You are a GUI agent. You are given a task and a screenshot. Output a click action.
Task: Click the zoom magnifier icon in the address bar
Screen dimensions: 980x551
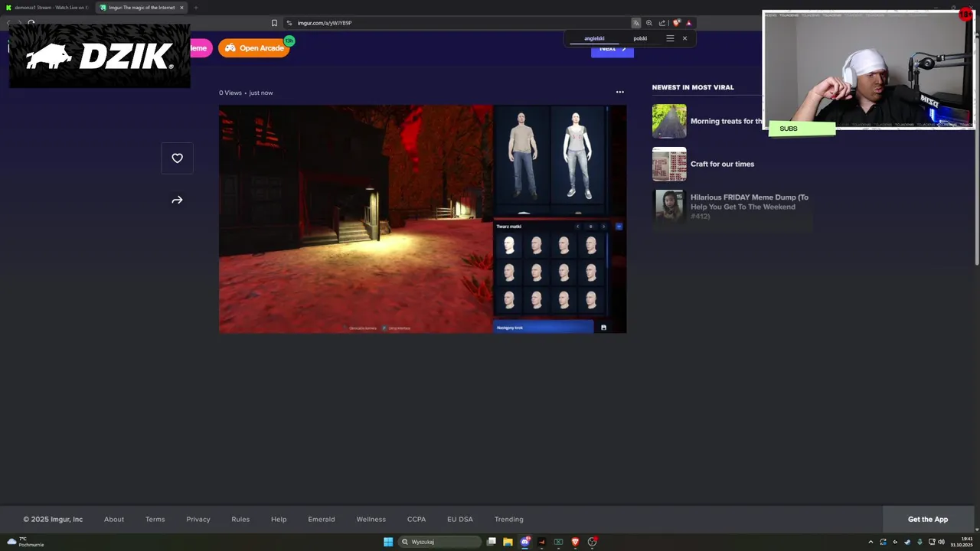[649, 23]
